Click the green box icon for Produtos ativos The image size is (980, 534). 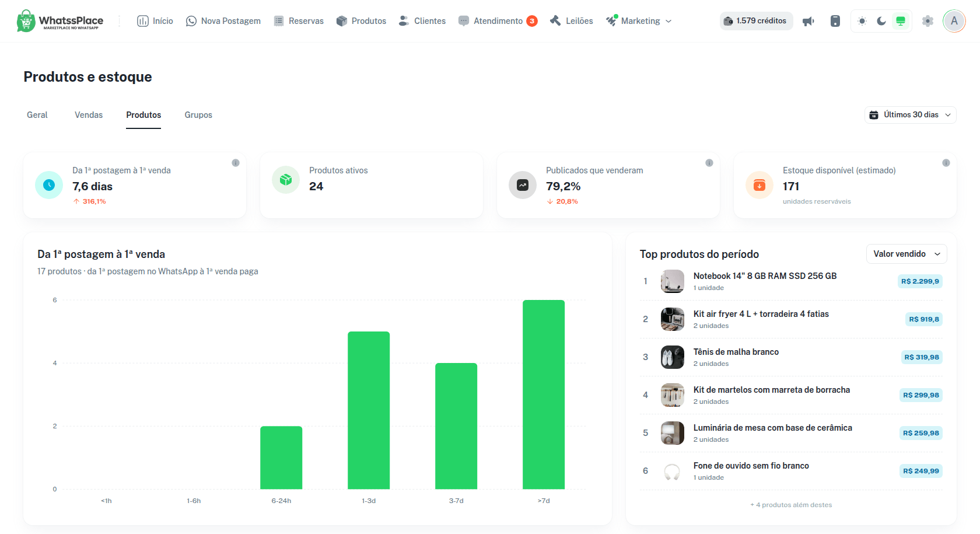(x=286, y=180)
